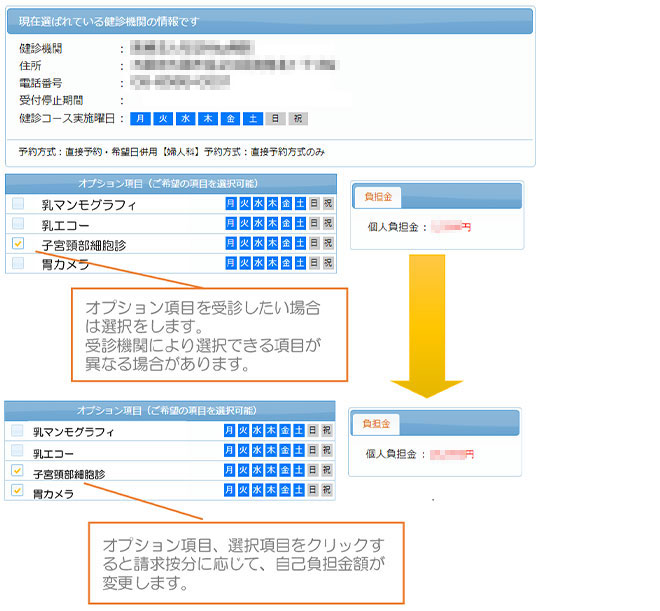
Task: Uncheck 子宮頸部細胞診 in the upper option list
Action: pyautogui.click(x=18, y=243)
